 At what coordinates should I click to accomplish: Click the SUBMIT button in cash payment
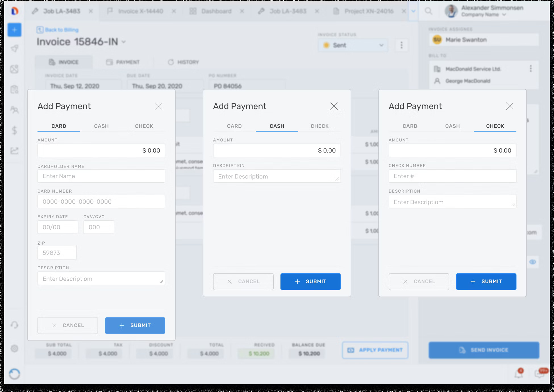311,281
